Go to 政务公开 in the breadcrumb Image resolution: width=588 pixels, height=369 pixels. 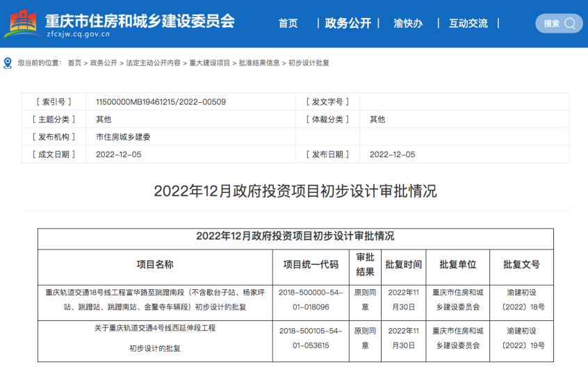tap(104, 63)
